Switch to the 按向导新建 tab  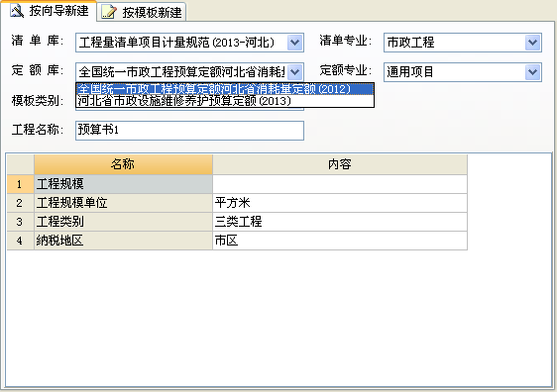(49, 11)
